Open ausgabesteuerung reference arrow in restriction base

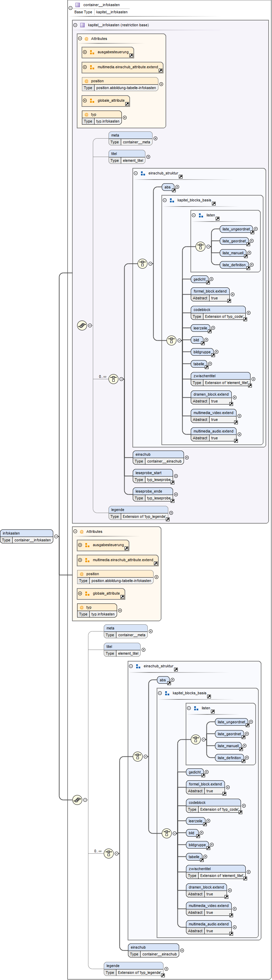point(131,56)
